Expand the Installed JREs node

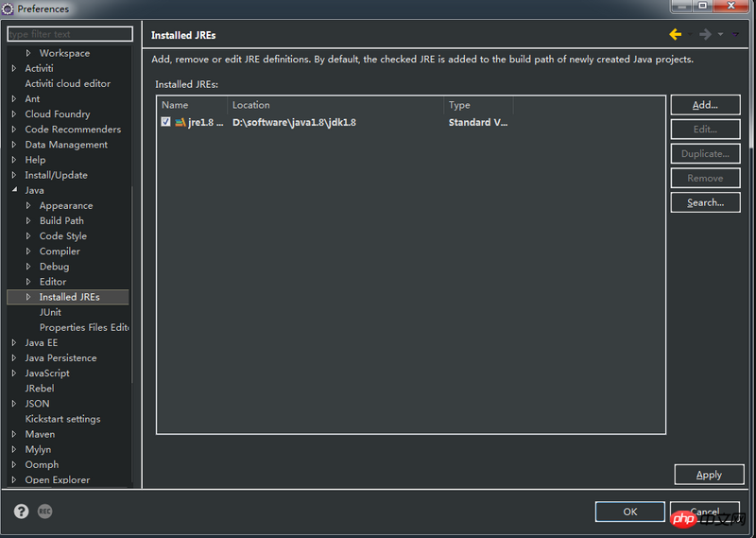coord(28,297)
